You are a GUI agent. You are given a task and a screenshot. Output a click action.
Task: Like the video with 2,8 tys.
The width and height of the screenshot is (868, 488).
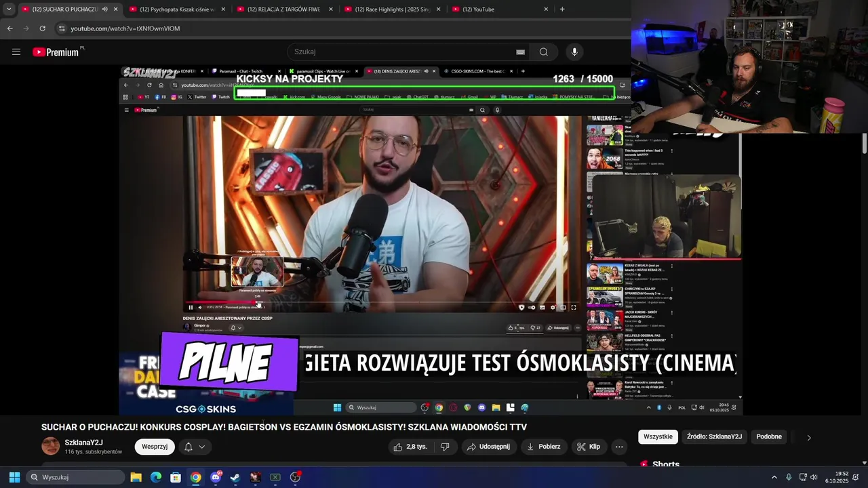click(411, 447)
